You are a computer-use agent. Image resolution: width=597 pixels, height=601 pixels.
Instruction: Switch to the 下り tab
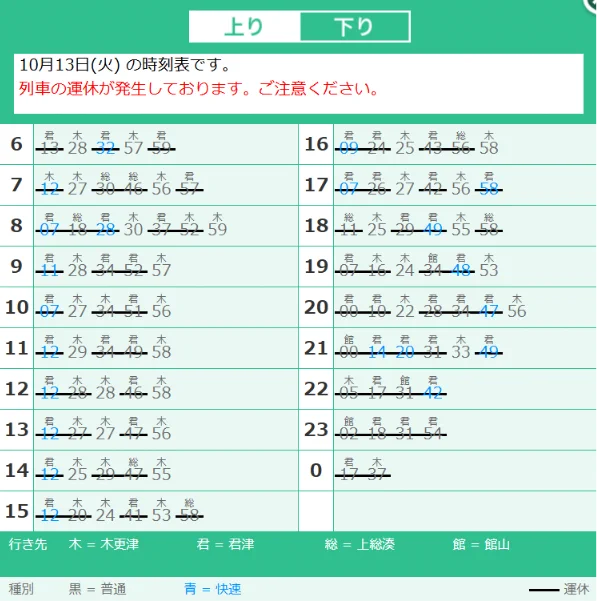pyautogui.click(x=355, y=27)
